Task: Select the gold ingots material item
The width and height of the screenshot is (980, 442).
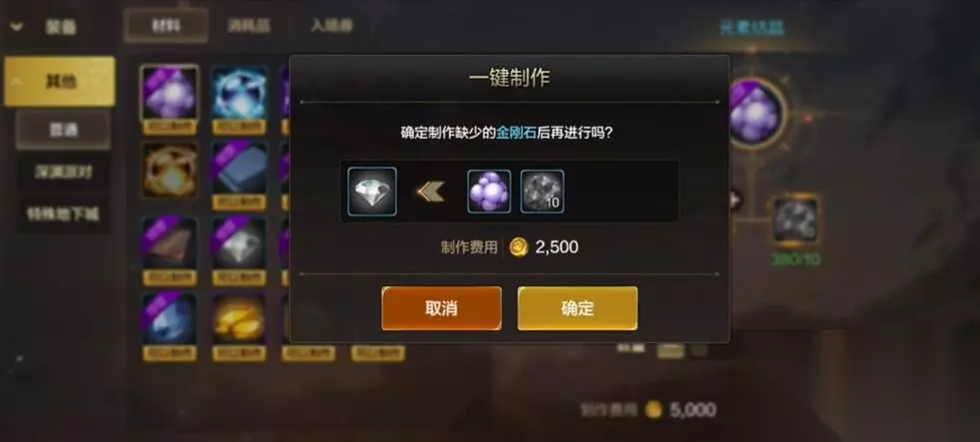Action: point(240,319)
